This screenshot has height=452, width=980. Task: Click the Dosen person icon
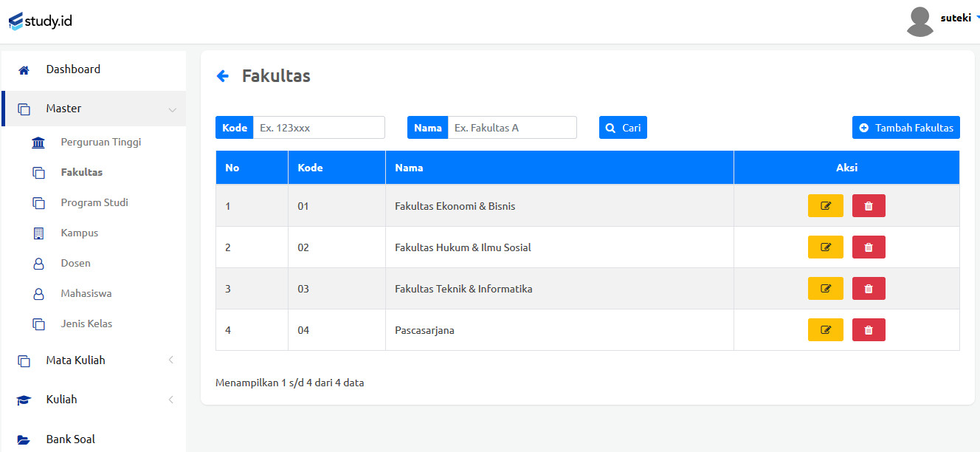pyautogui.click(x=38, y=264)
